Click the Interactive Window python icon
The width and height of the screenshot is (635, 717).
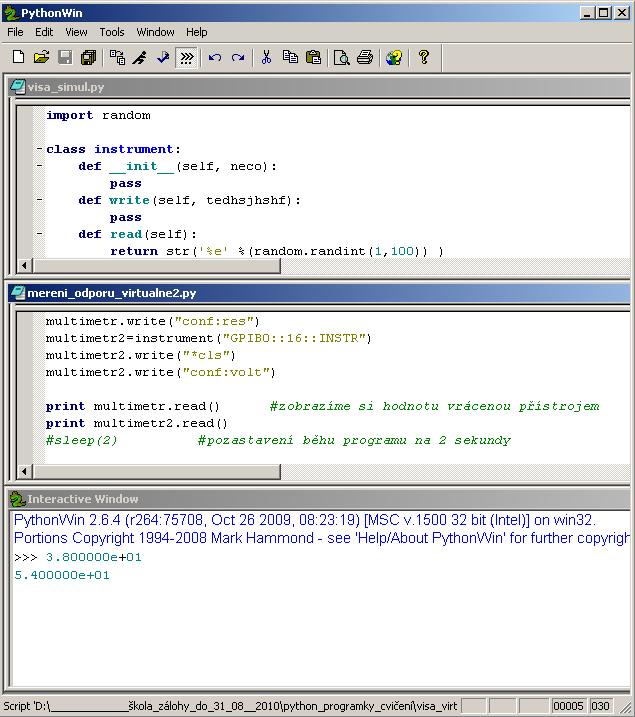click(17, 498)
